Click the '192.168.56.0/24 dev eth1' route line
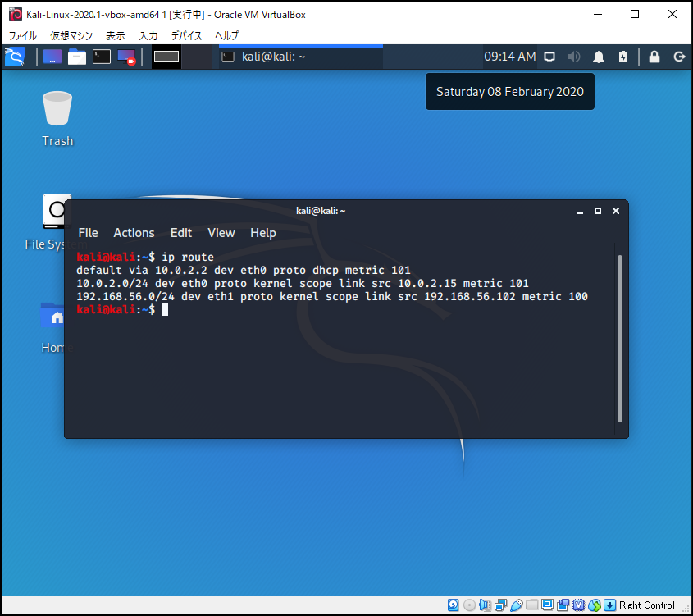Image resolution: width=693 pixels, height=616 pixels. 332,296
